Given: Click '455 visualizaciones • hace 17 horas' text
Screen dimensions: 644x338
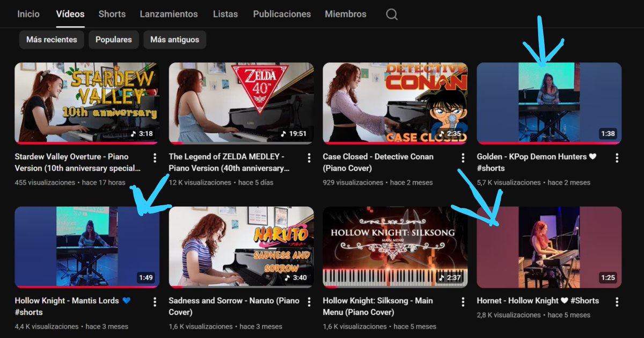Looking at the screenshot, I should [70, 182].
